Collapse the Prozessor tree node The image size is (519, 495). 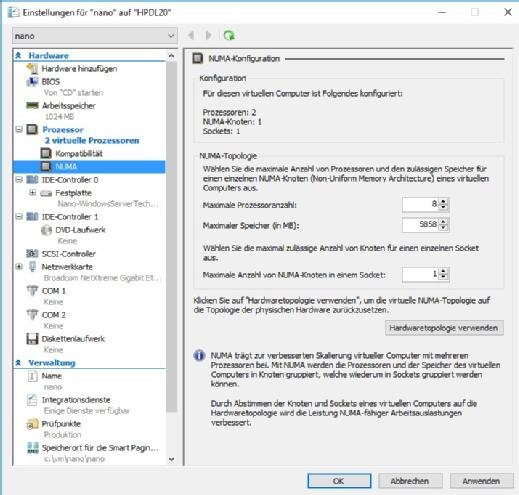click(19, 129)
